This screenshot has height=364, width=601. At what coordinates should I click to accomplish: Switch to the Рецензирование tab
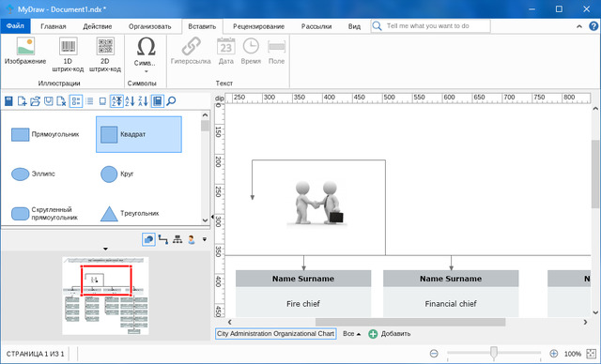[x=259, y=26]
